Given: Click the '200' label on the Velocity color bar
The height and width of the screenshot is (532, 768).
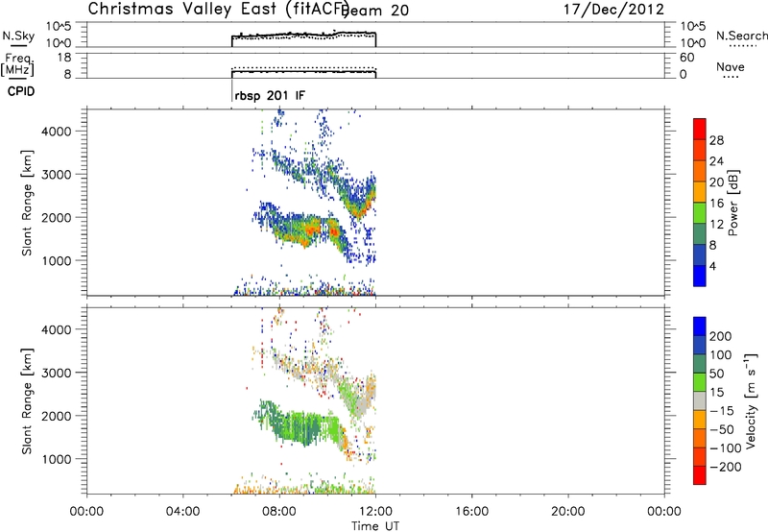Looking at the screenshot, I should click(721, 336).
